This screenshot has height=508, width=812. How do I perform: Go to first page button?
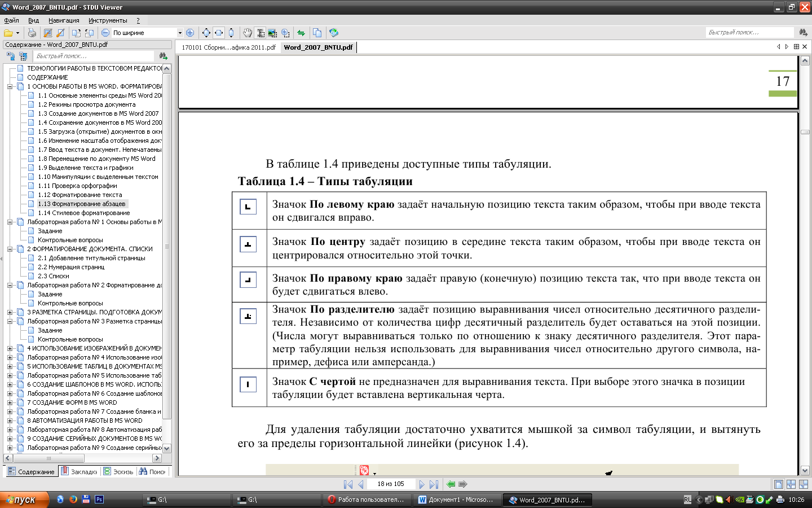point(348,484)
